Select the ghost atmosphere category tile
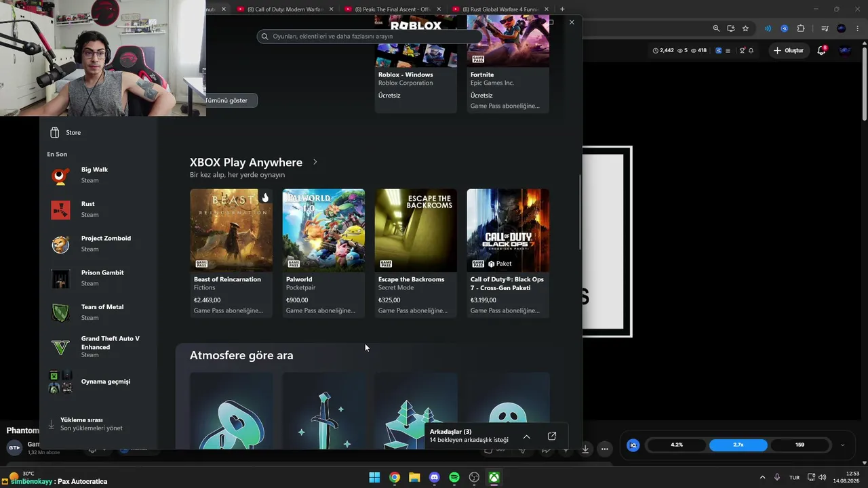This screenshot has height=488, width=868. click(x=508, y=411)
